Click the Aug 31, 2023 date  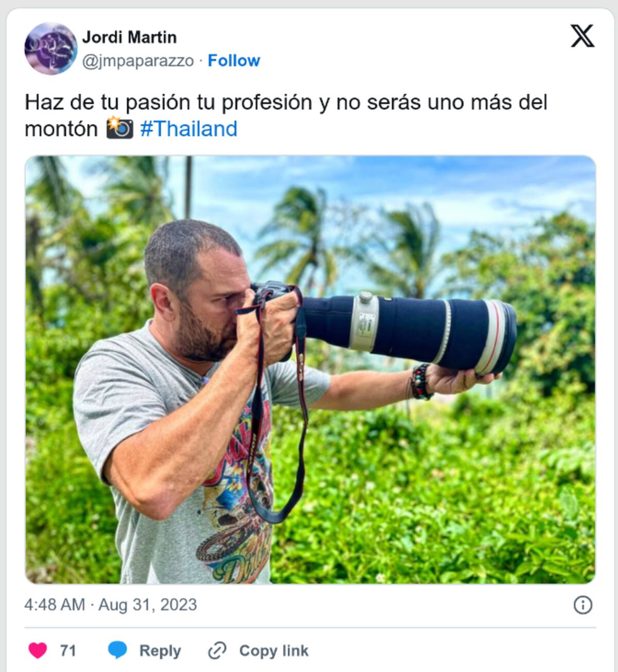point(148,605)
